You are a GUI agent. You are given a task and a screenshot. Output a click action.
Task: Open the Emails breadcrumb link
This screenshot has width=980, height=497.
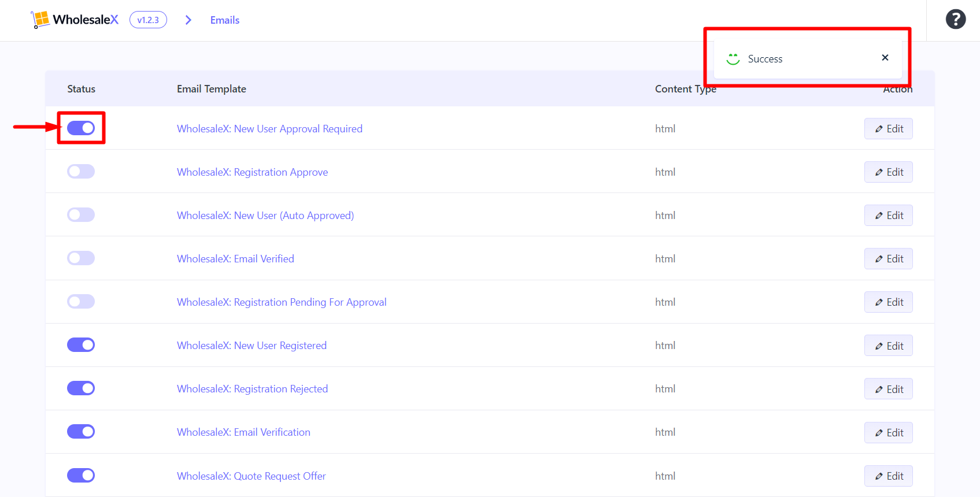tap(225, 20)
